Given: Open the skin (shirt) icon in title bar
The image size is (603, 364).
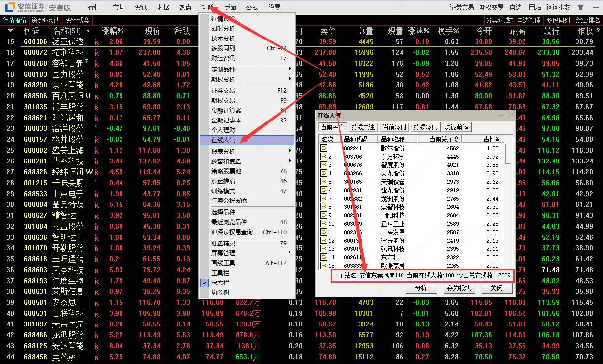Looking at the screenshot, I should click(x=580, y=7).
